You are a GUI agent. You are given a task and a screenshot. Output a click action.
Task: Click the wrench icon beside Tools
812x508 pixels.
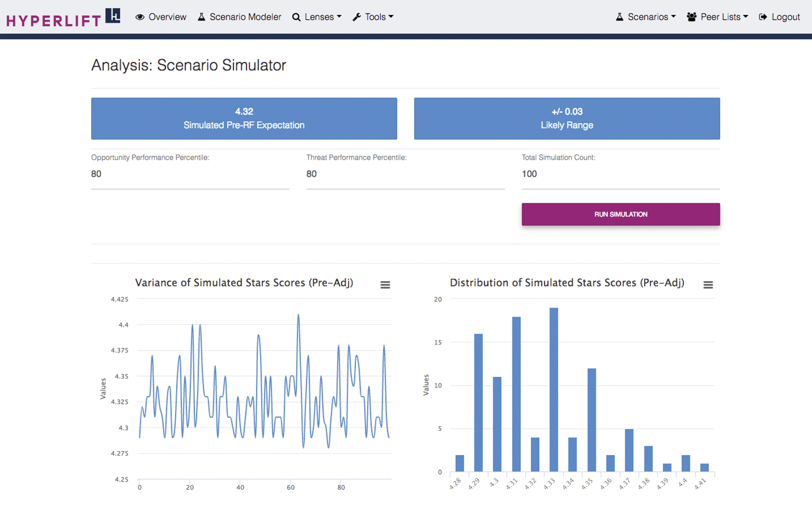pos(357,17)
